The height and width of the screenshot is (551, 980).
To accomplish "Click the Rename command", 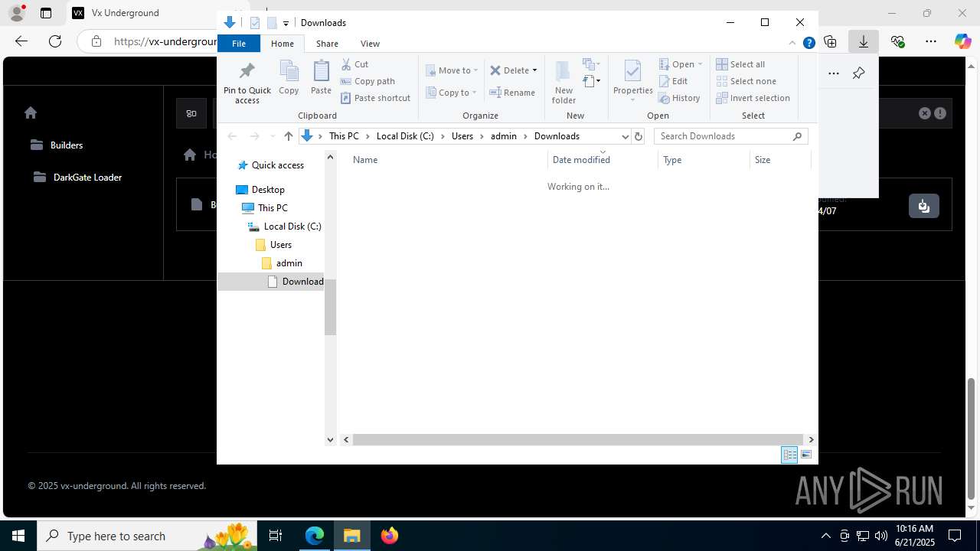I will [x=512, y=93].
